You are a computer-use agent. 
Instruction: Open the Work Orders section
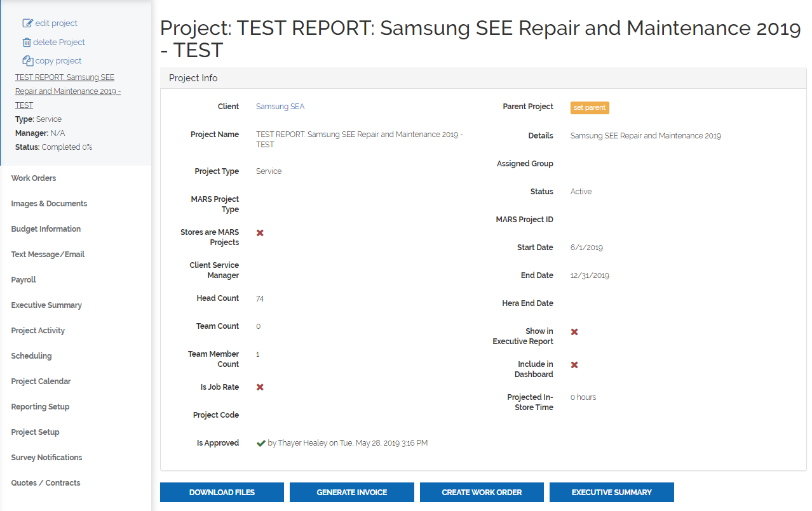34,178
